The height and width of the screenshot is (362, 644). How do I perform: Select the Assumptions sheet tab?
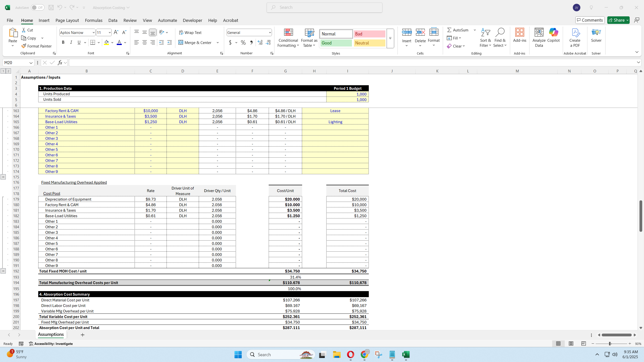tap(51, 334)
